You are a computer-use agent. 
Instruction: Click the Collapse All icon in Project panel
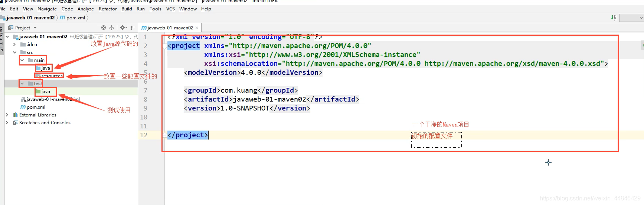(111, 28)
